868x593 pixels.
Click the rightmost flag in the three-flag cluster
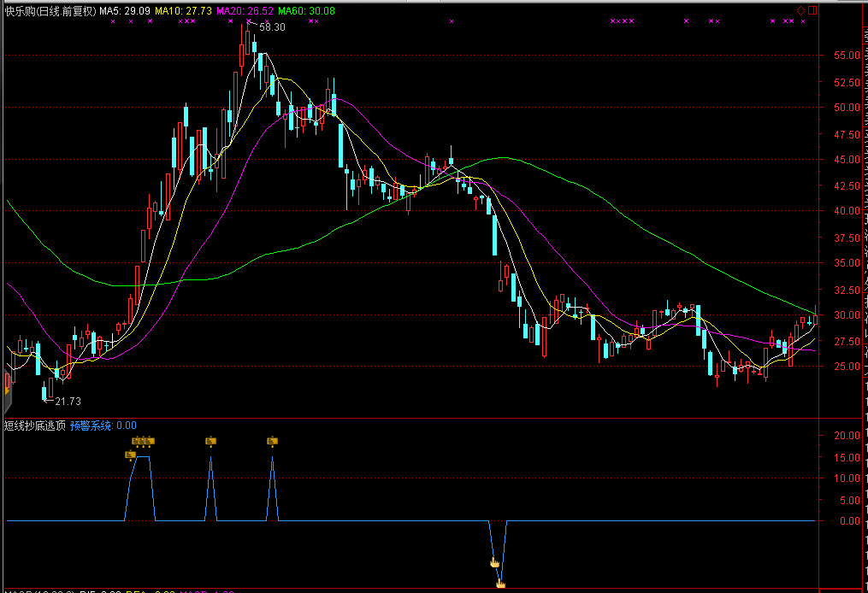coord(150,442)
